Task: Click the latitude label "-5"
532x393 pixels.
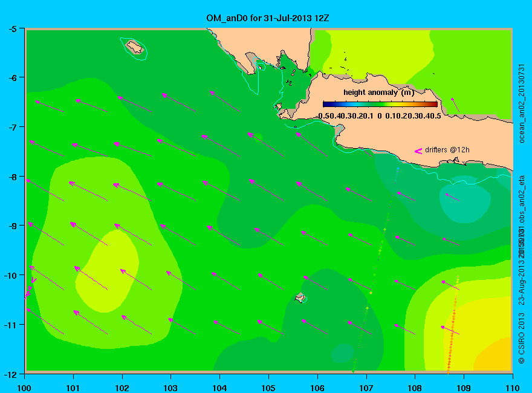Action: click(x=12, y=29)
